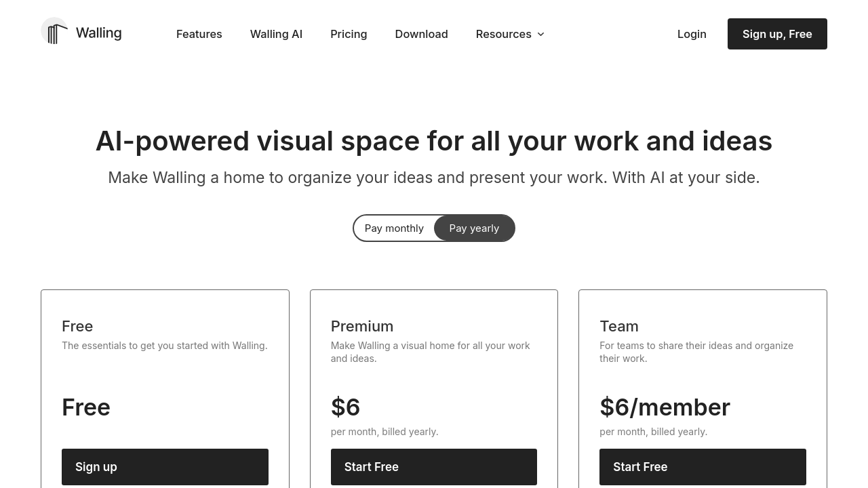Click the Free plan card heading
This screenshot has width=868, height=488.
tap(77, 326)
